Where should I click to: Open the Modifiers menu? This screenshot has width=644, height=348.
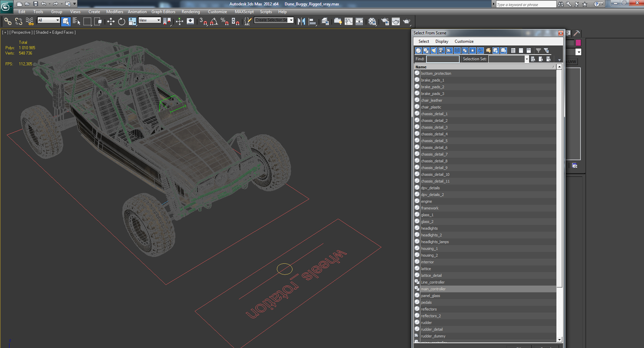114,12
